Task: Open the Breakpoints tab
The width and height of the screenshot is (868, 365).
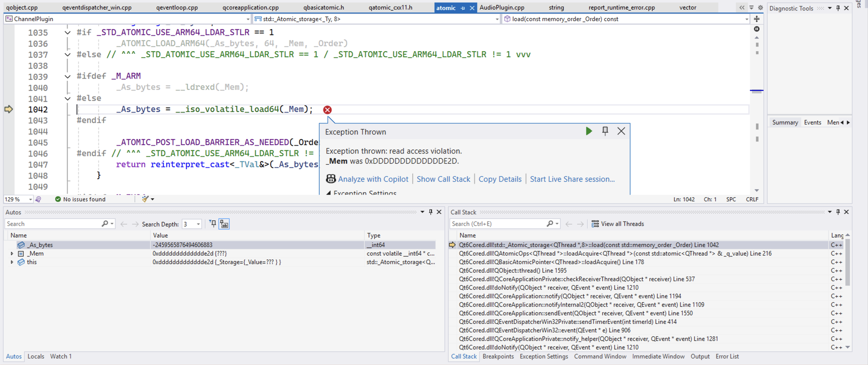Action: click(x=498, y=356)
